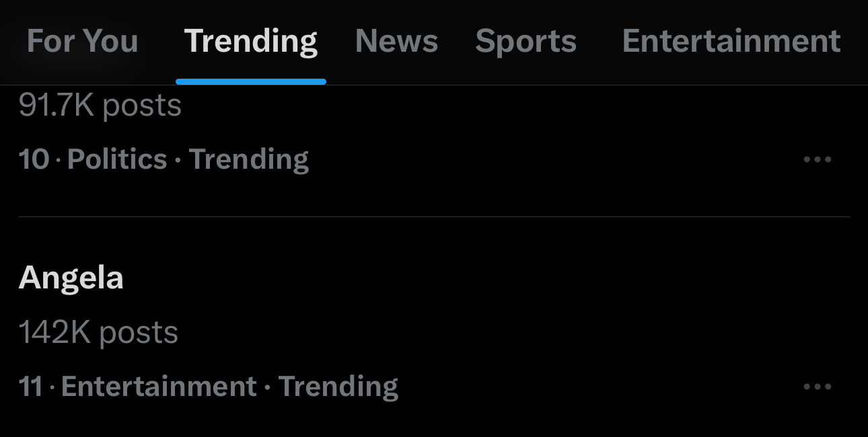Go to the Sports tab

[526, 41]
